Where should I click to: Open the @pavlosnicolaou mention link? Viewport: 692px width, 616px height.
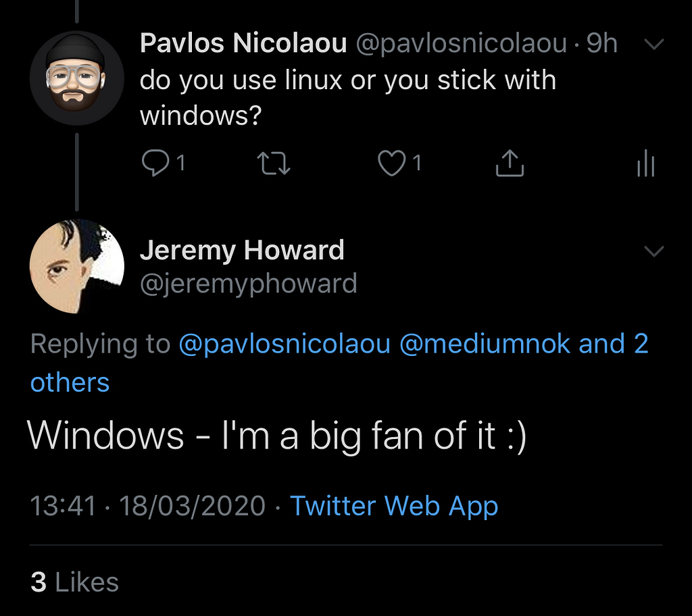(x=285, y=344)
